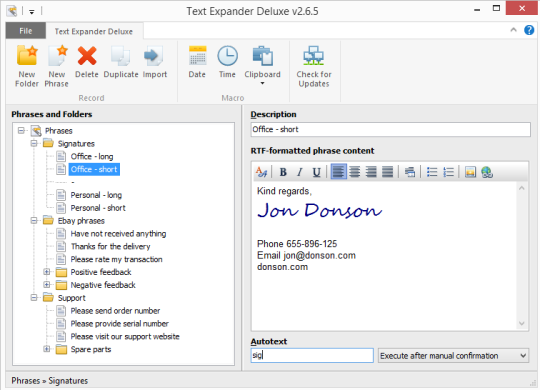Open the Execute after manual confirmation dropdown
540x390 pixels.
pos(453,355)
